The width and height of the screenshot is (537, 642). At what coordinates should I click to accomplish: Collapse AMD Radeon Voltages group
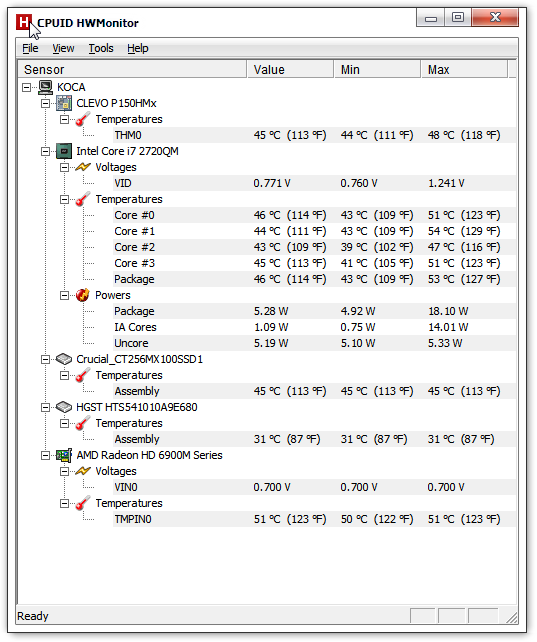pos(64,471)
